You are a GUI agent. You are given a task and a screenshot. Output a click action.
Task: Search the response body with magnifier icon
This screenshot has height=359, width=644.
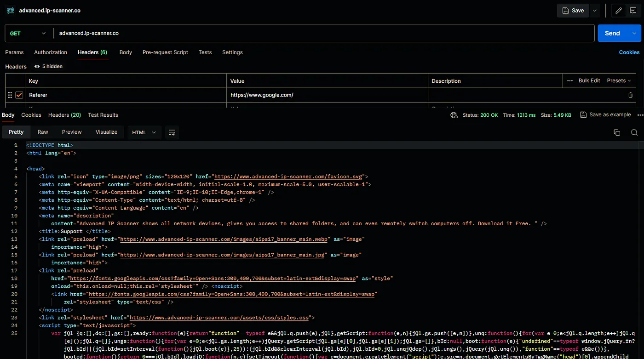(x=634, y=132)
